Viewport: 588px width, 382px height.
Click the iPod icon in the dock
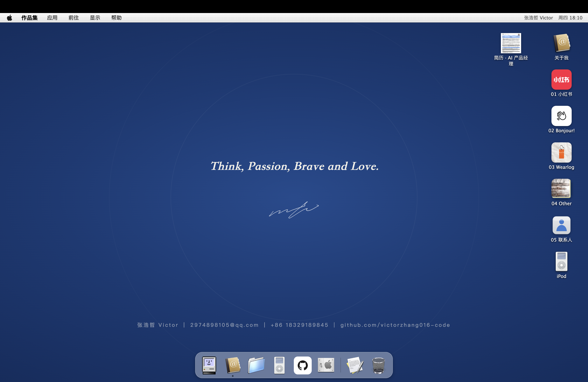click(279, 365)
